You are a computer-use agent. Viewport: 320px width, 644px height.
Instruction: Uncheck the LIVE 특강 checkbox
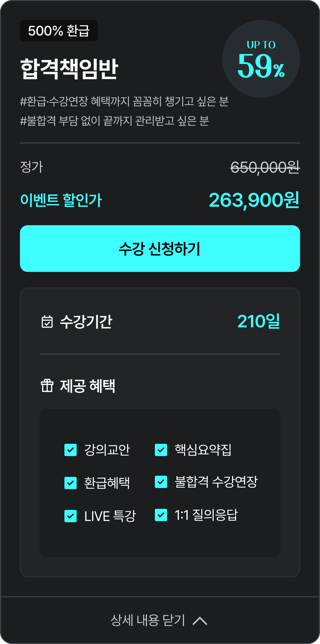click(x=71, y=516)
